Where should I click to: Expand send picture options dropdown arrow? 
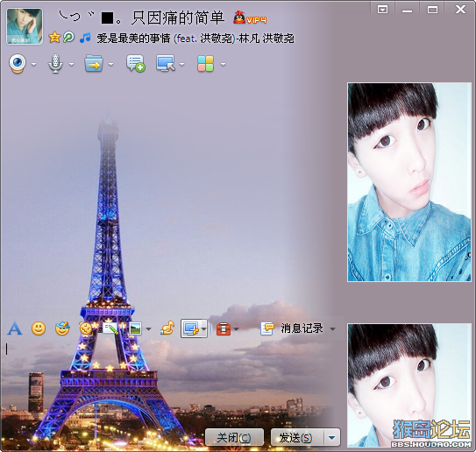148,329
